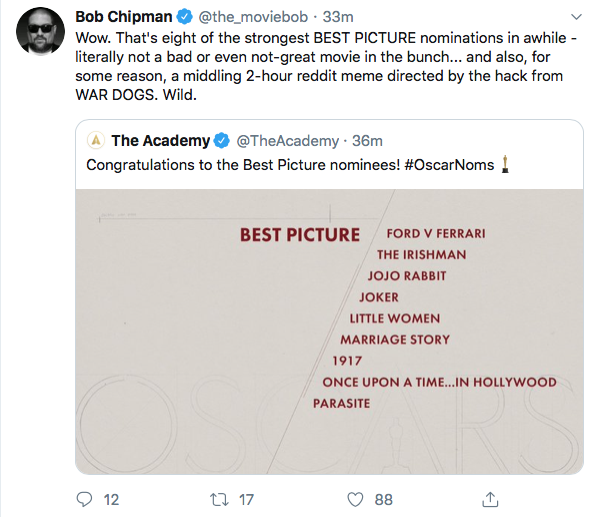Click the reply speech bubble icon
The image size is (598, 517).
[x=84, y=499]
